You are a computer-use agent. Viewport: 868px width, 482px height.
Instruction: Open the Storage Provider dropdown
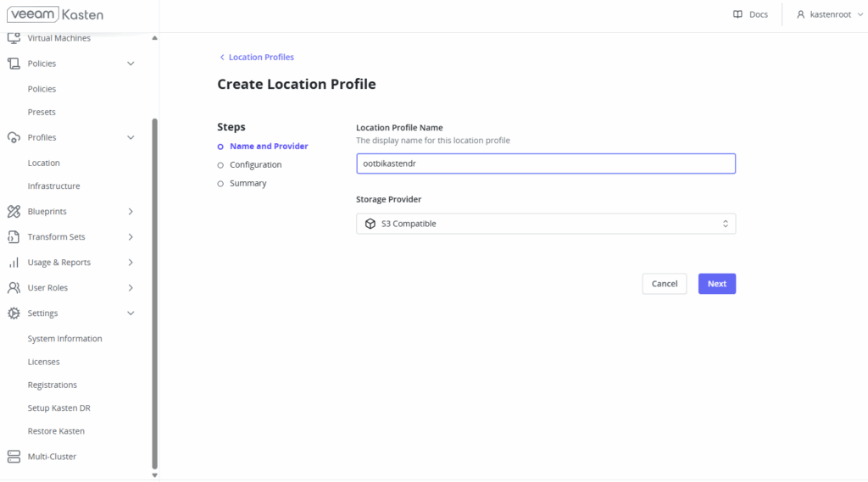tap(545, 224)
